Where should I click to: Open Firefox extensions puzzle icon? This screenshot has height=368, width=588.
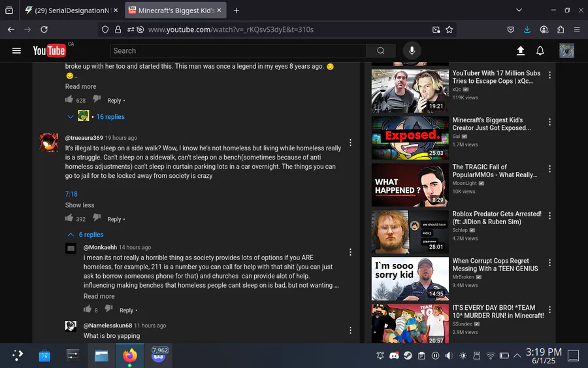(561, 29)
